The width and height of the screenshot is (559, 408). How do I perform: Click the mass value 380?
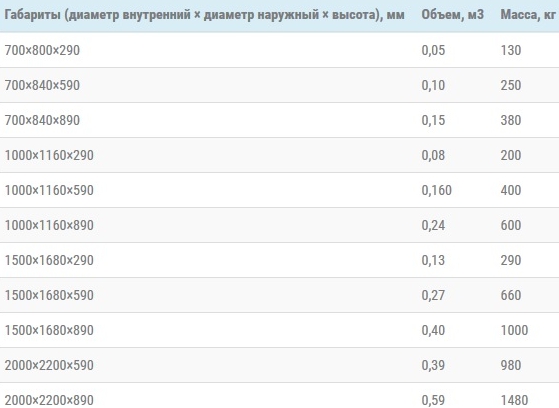pos(511,120)
